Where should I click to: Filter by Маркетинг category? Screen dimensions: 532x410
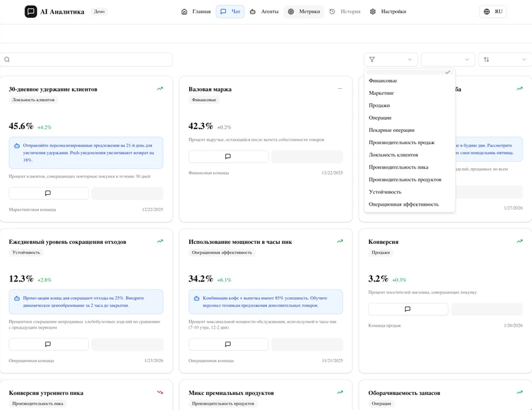pyautogui.click(x=410, y=93)
